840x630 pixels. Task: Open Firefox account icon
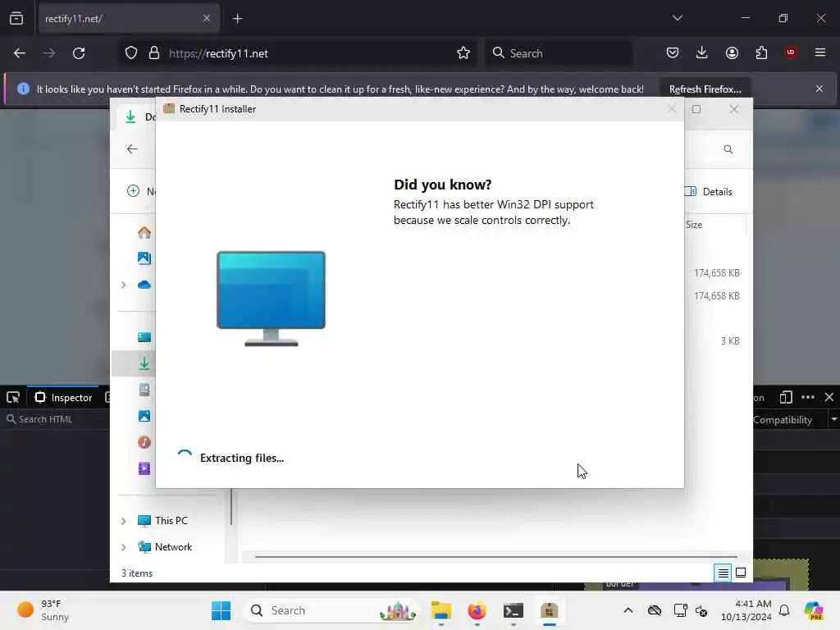[732, 52]
